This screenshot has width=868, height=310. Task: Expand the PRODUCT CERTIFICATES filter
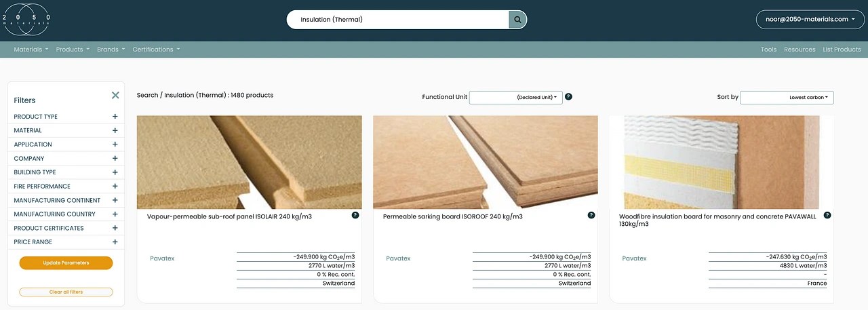pos(115,228)
